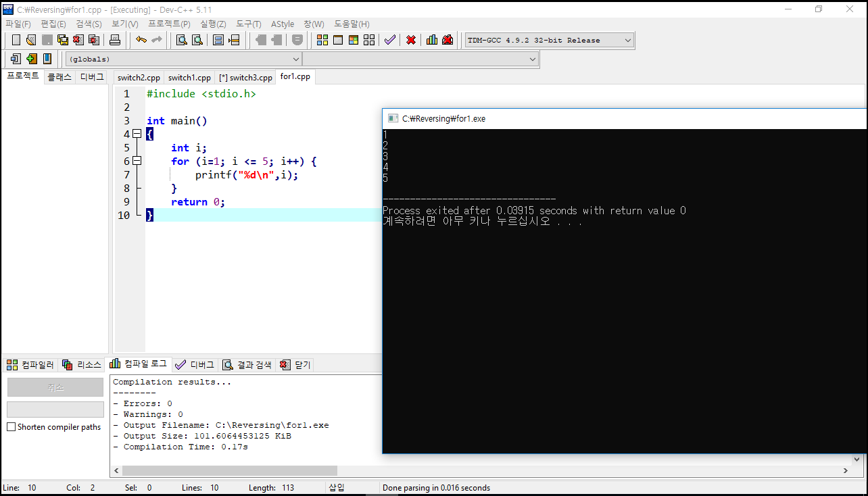The width and height of the screenshot is (868, 496).
Task: Collapse the code fold at line 4
Action: (137, 134)
